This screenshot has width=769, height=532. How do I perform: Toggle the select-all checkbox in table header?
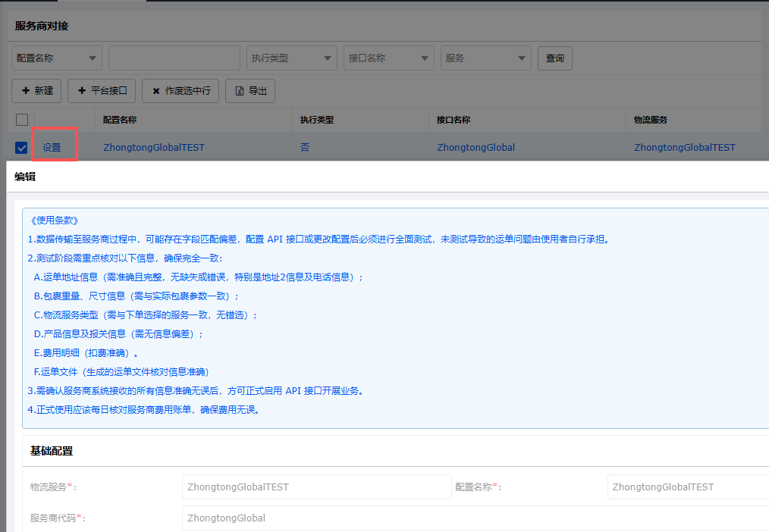[x=22, y=120]
